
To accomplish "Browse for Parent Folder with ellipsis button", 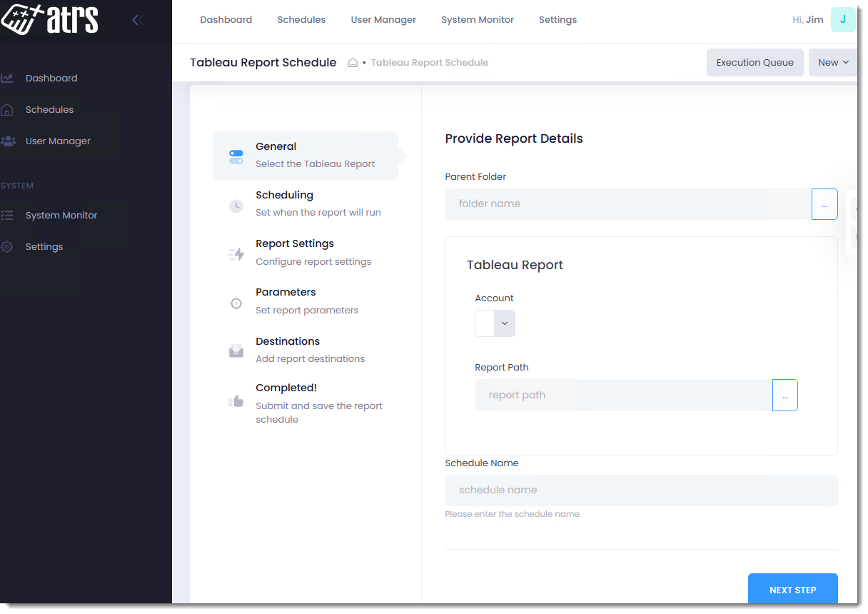I will (x=824, y=204).
